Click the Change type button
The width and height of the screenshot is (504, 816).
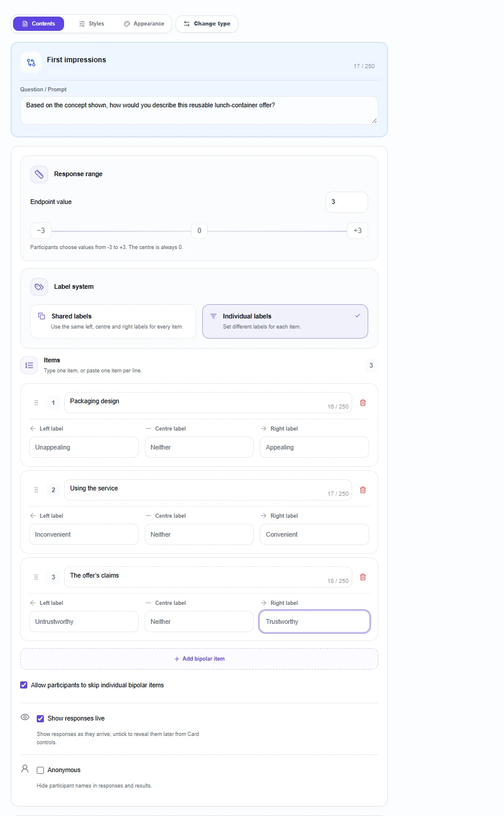(x=207, y=24)
